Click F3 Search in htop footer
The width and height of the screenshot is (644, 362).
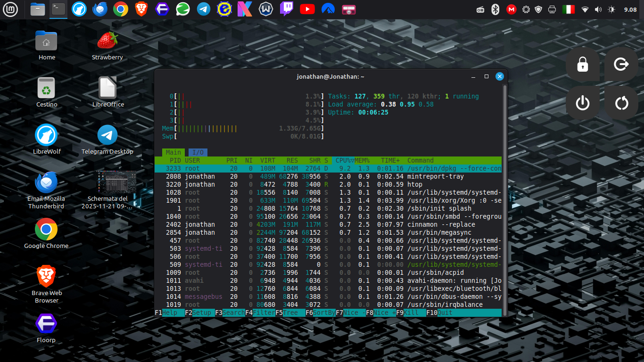230,313
